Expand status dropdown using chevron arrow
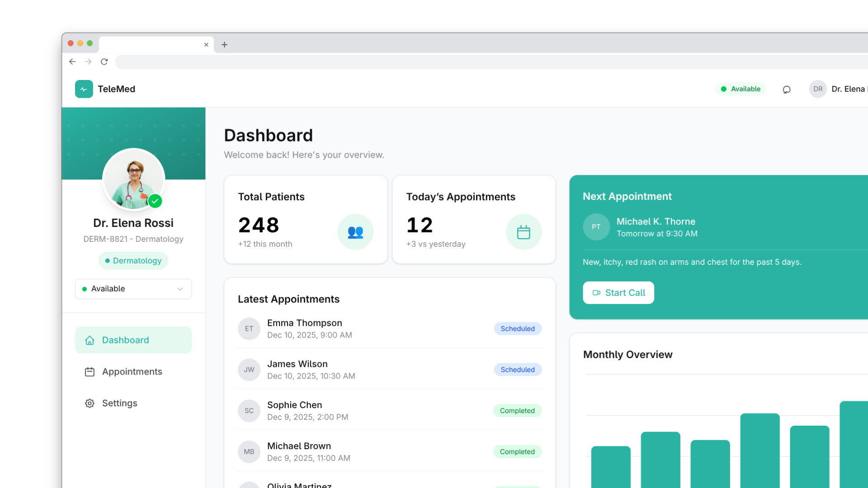Image resolution: width=868 pixels, height=488 pixels. [x=180, y=289]
